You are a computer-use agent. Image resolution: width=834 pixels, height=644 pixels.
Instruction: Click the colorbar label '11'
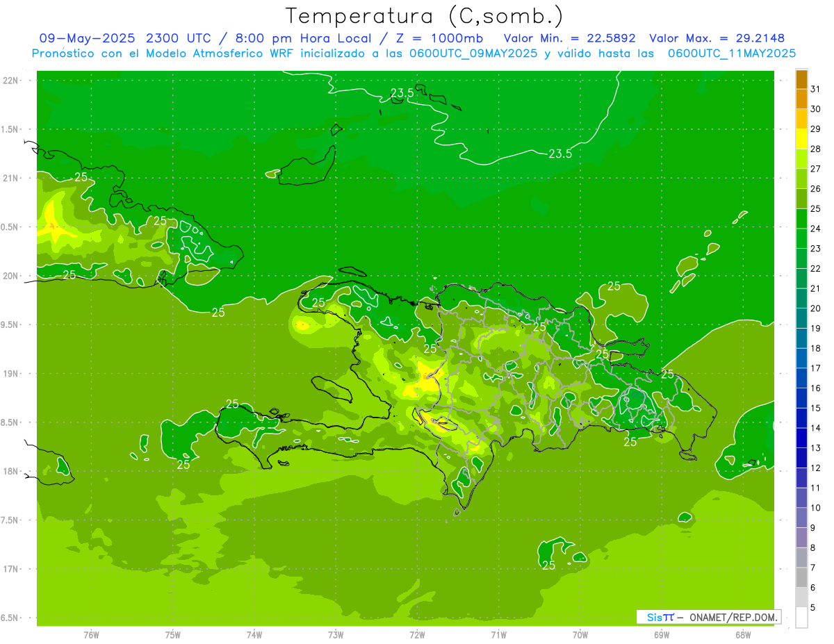pyautogui.click(x=816, y=488)
